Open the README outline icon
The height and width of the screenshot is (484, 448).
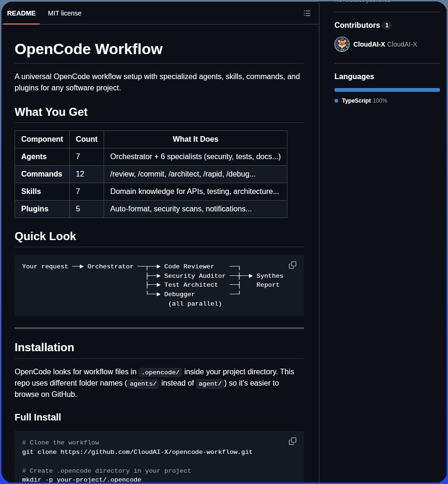click(307, 13)
